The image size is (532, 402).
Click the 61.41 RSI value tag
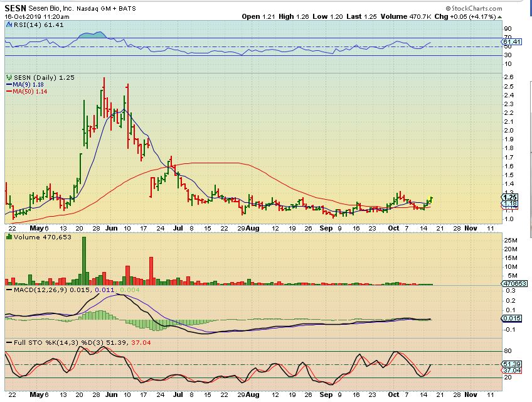click(512, 42)
